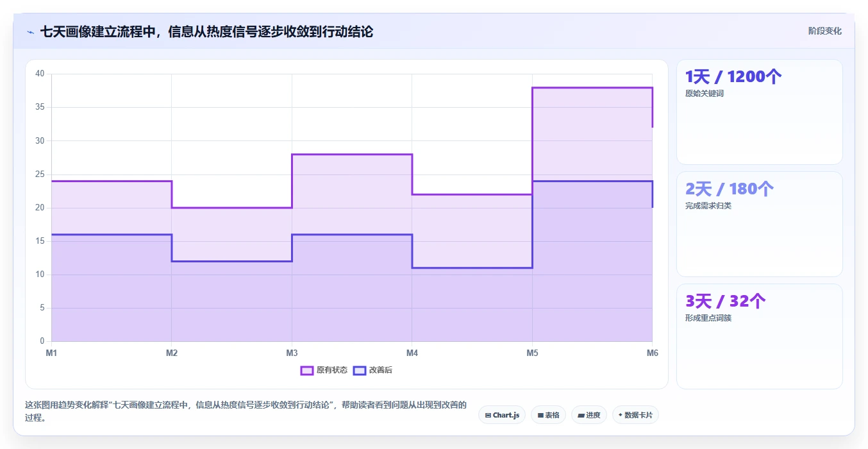
Task: Click the 形成重点词簇 card label
Action: coord(708,318)
